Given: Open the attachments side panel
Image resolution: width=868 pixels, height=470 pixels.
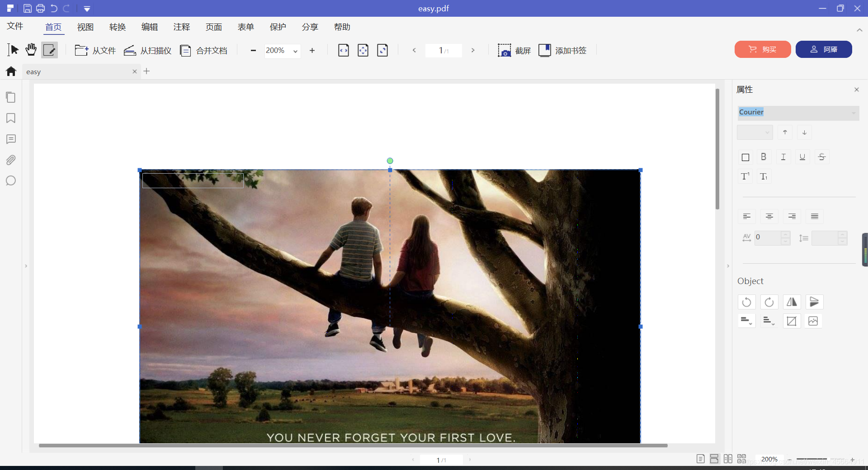Looking at the screenshot, I should (11, 160).
